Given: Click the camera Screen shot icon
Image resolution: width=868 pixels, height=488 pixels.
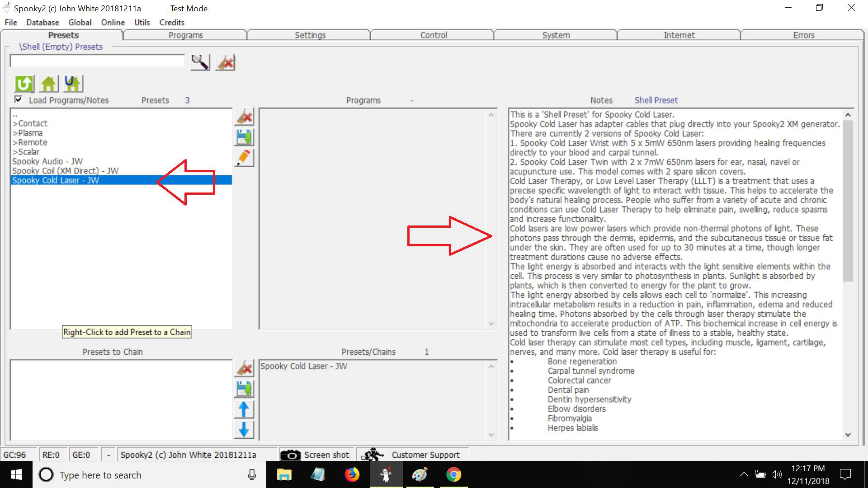Looking at the screenshot, I should [x=291, y=455].
